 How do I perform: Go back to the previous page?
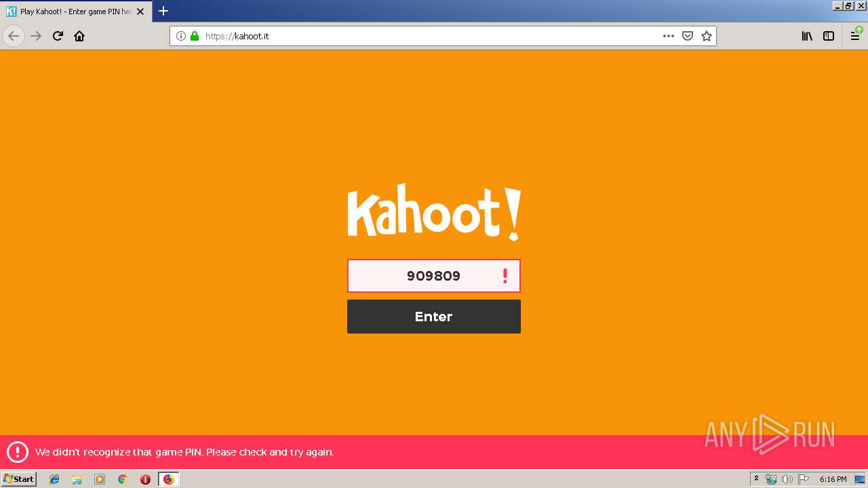click(x=14, y=36)
